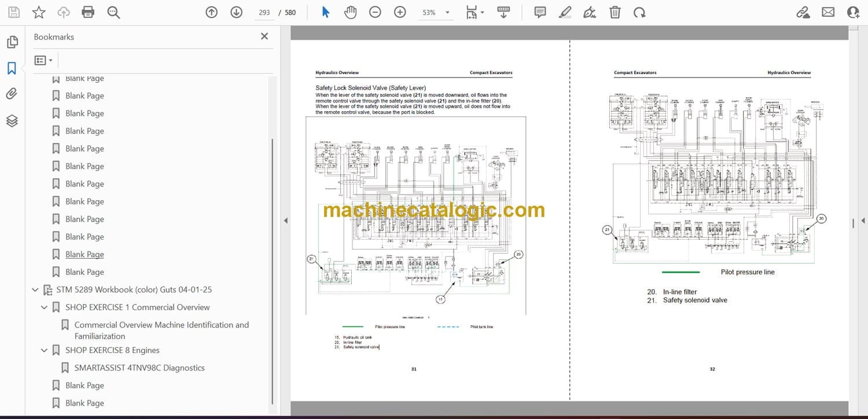Click the Save file icon
Screen dimensions: 868x419
pos(14,12)
